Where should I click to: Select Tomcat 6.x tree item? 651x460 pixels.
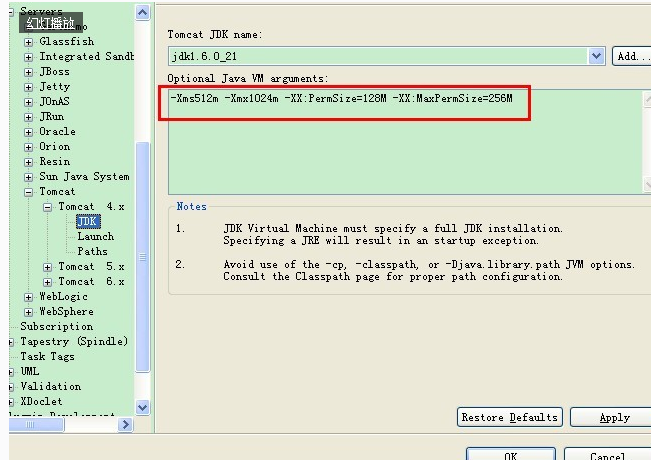pyautogui.click(x=91, y=281)
